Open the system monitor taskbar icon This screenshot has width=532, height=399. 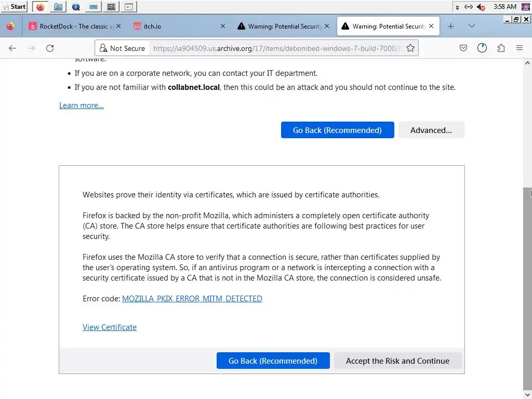pyautogui.click(x=111, y=7)
